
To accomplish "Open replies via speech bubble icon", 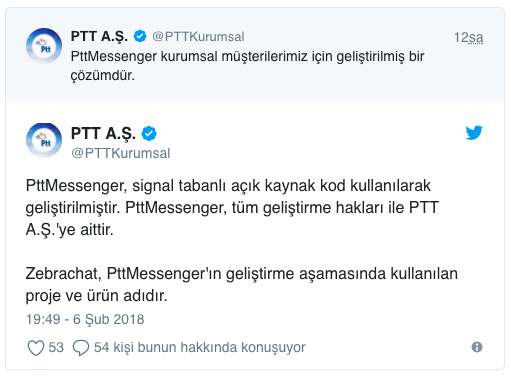I will [x=81, y=348].
